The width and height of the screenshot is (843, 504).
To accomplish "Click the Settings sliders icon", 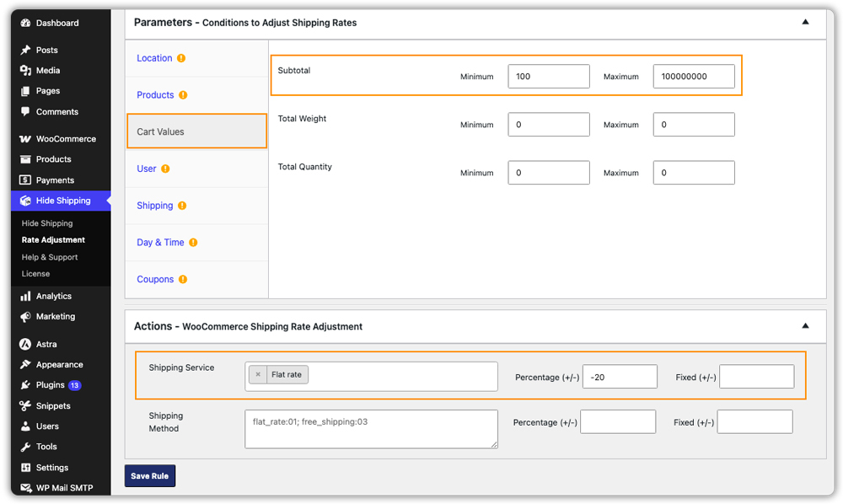I will pyautogui.click(x=25, y=468).
